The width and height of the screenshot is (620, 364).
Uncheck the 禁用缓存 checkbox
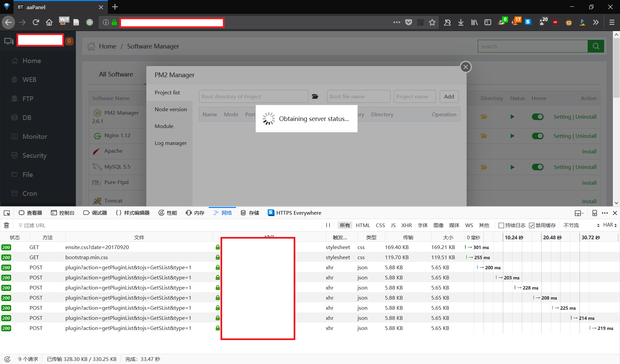tap(532, 225)
